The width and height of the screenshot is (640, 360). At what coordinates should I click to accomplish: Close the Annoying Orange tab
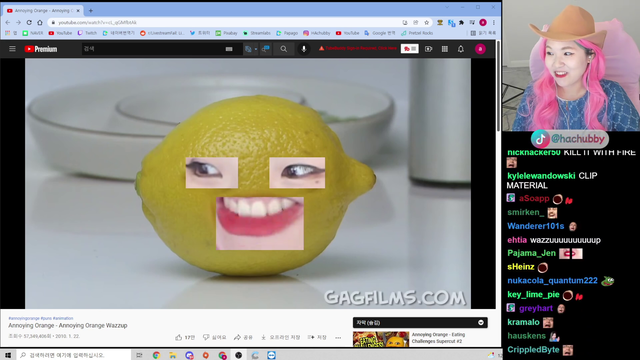[78, 11]
